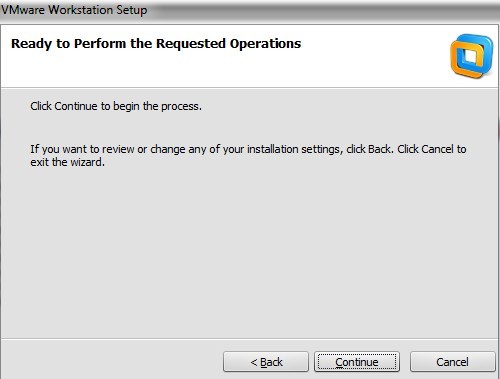Screen dimensions: 500x379
Task: Select the 'Ready to Perform the Requested Operations' heading
Action: (156, 44)
